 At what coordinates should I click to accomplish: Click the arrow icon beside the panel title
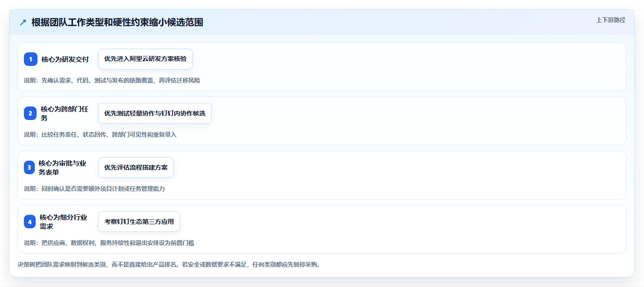(x=23, y=22)
